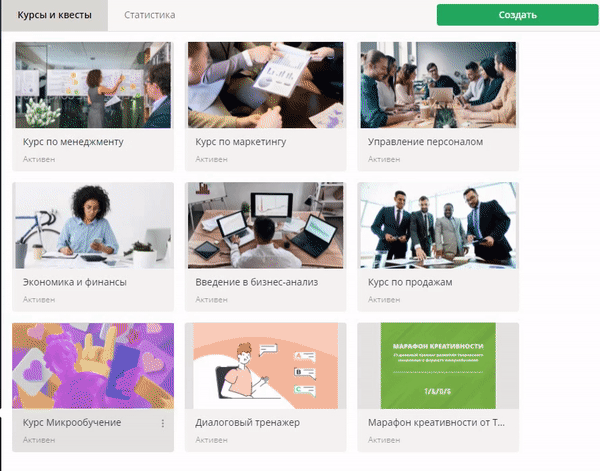Click the Управление персоналом title link
Image resolution: width=600 pixels, height=471 pixels.
coord(425,142)
